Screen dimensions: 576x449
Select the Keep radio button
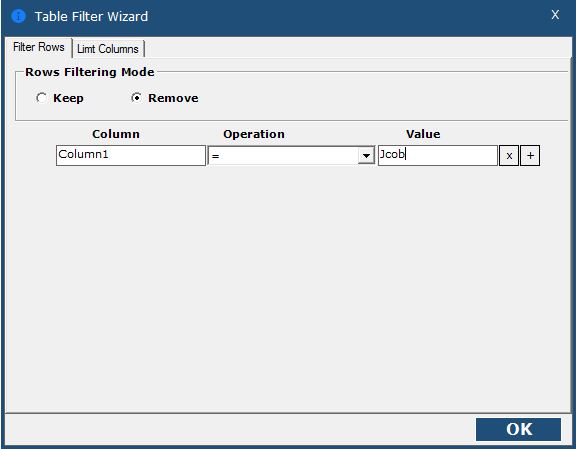41,98
